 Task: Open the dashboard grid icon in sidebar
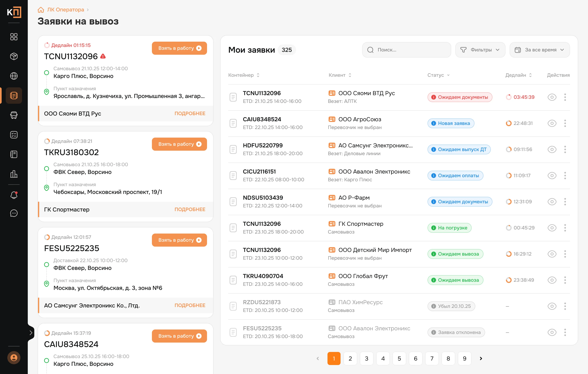click(14, 37)
